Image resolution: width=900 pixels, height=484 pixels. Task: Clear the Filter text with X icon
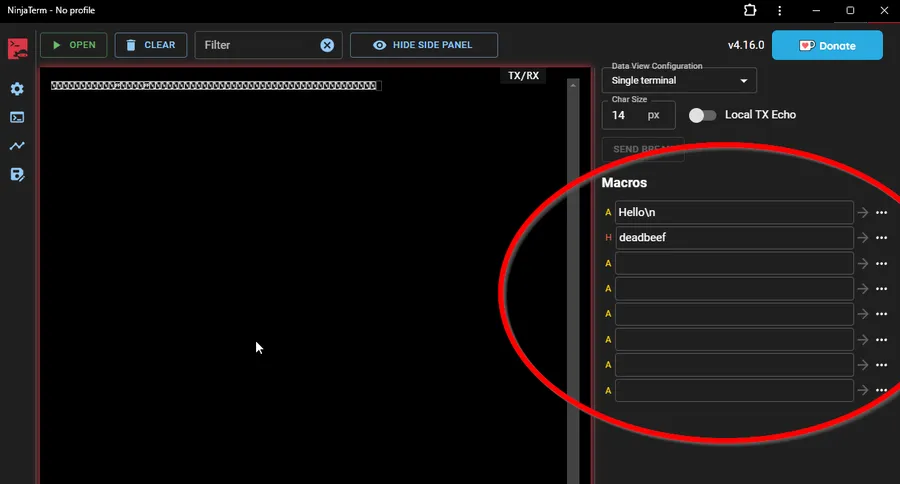[327, 45]
